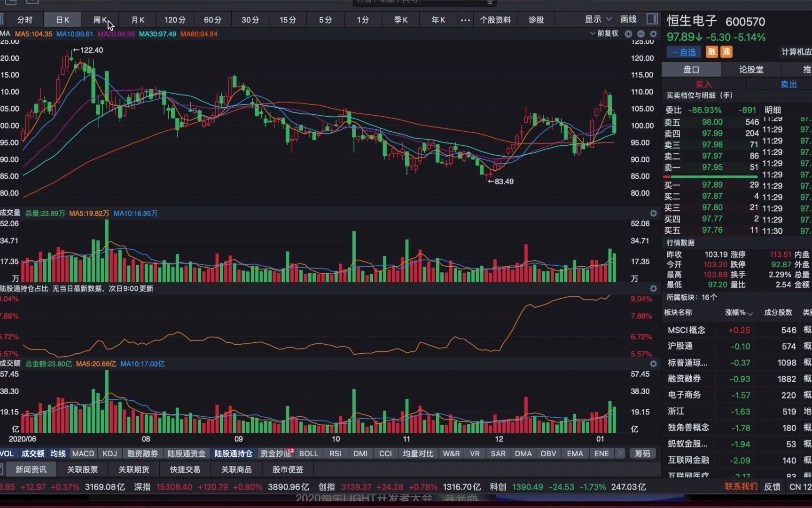The height and width of the screenshot is (508, 812).
Task: Open 个股资料 stock profile
Action: (495, 20)
